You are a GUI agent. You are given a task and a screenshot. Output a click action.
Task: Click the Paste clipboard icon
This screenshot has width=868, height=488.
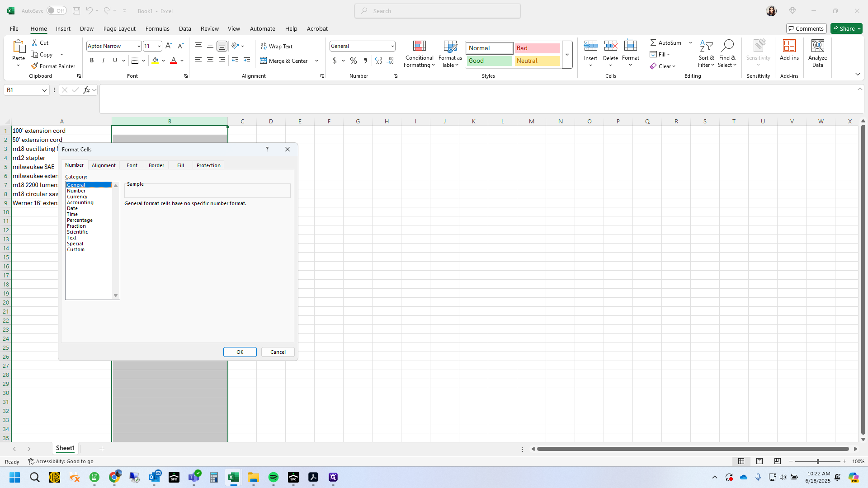19,46
